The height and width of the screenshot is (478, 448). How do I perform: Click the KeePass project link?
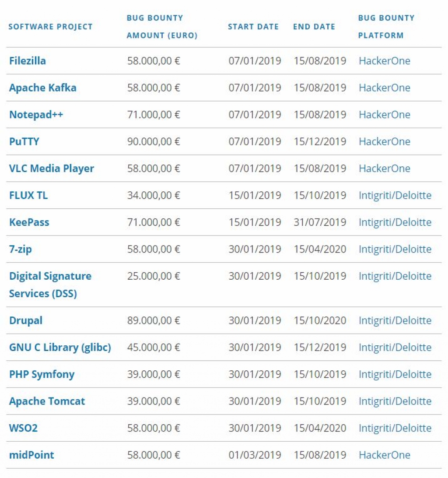29,222
